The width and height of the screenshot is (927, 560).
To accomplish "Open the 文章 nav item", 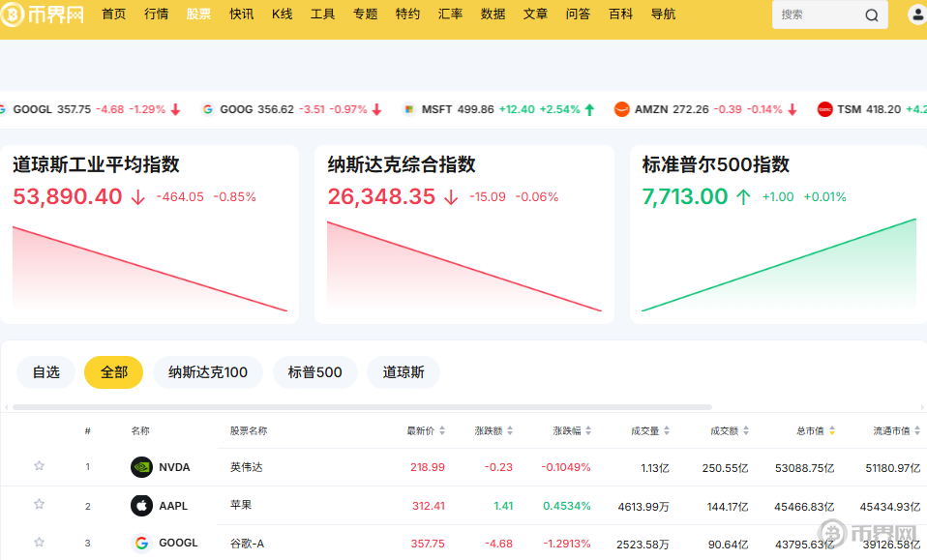I will click(x=536, y=15).
